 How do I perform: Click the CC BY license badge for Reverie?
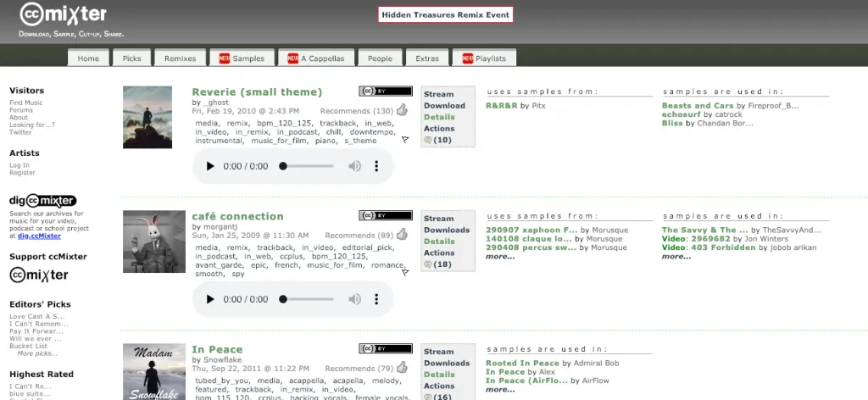click(x=386, y=92)
